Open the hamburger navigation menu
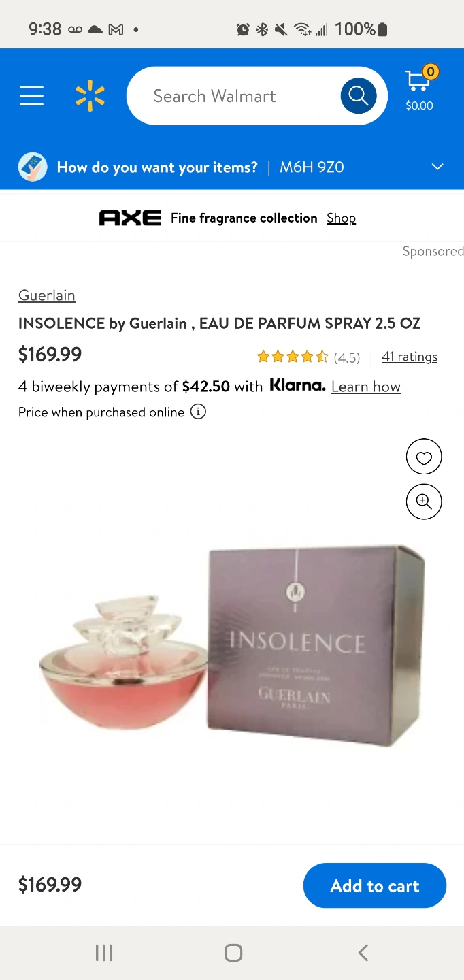This screenshot has width=464, height=980. 31,96
